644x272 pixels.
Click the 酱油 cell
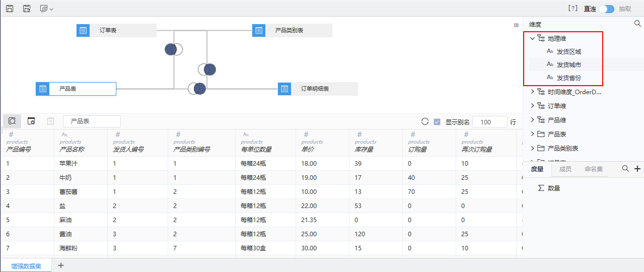click(65, 234)
